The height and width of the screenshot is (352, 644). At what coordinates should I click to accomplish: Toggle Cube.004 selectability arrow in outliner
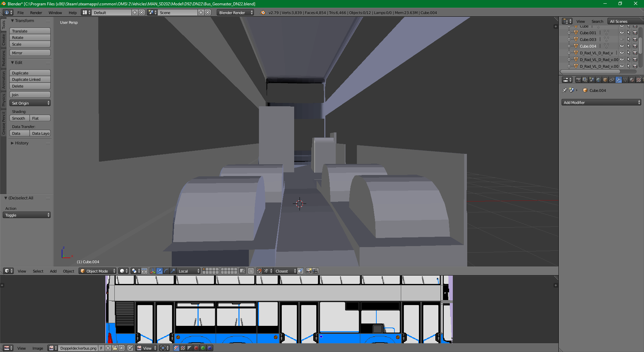629,46
